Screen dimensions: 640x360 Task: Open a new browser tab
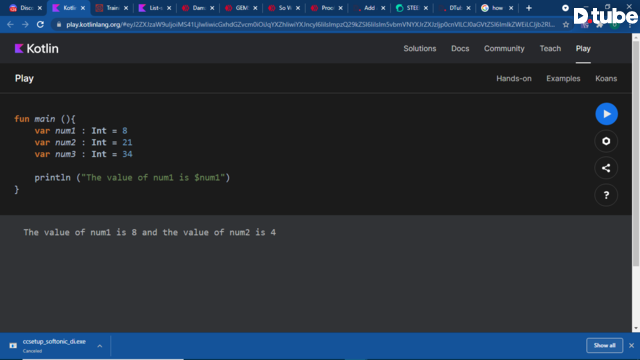coord(529,8)
